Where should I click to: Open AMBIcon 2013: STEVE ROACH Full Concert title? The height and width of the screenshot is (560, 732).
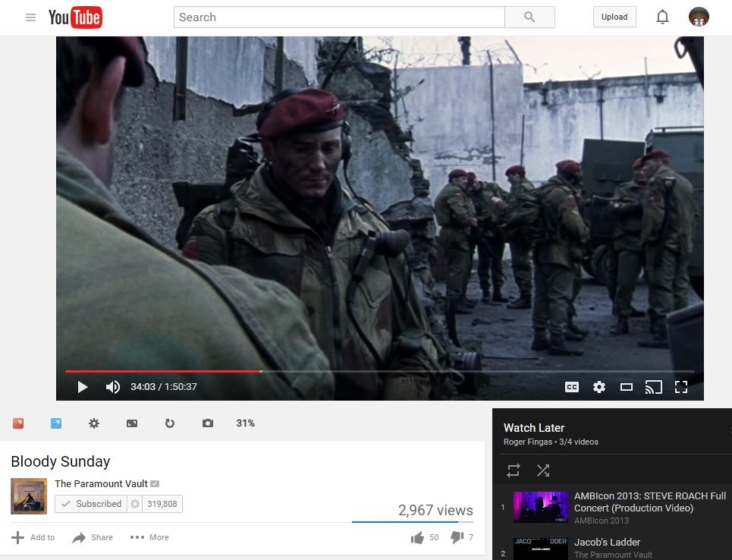(x=650, y=502)
